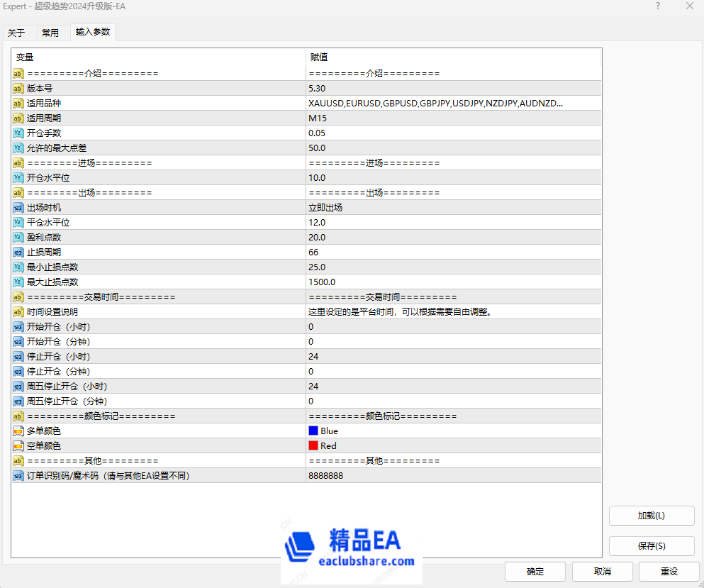Click the integer icon beside 开始开仓（分钟）
This screenshot has height=588, width=704.
tap(18, 341)
